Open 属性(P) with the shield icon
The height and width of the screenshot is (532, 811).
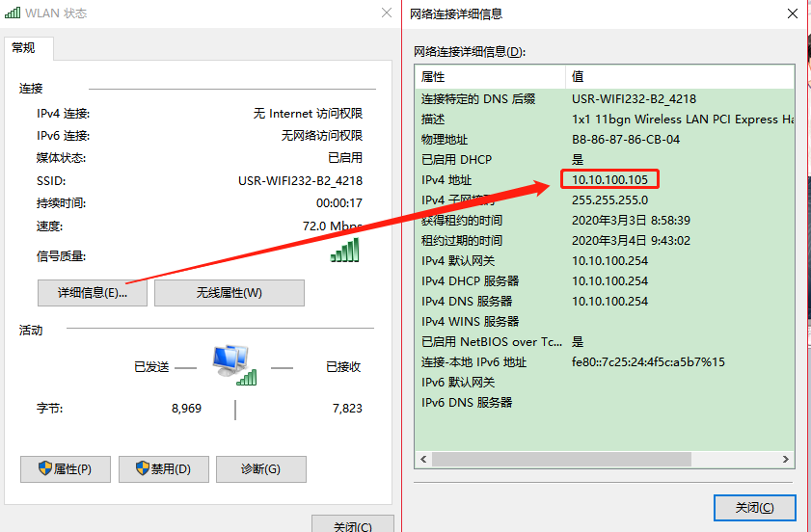coord(66,469)
